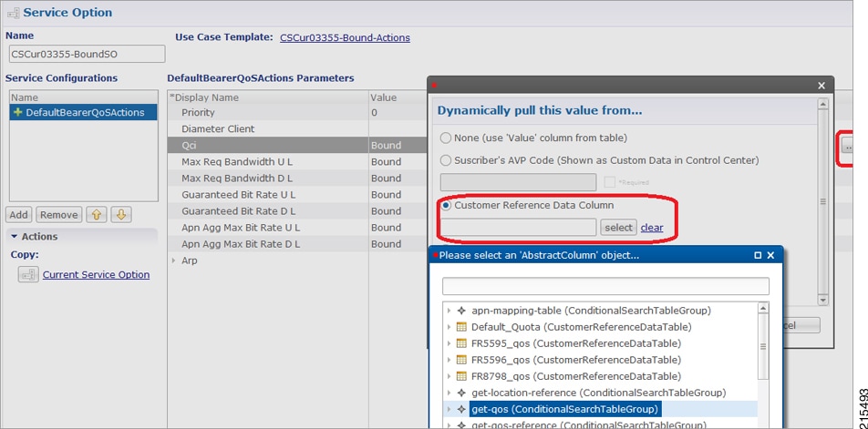Select the Apn Agg Max Bit Rate D L row

tap(296, 244)
